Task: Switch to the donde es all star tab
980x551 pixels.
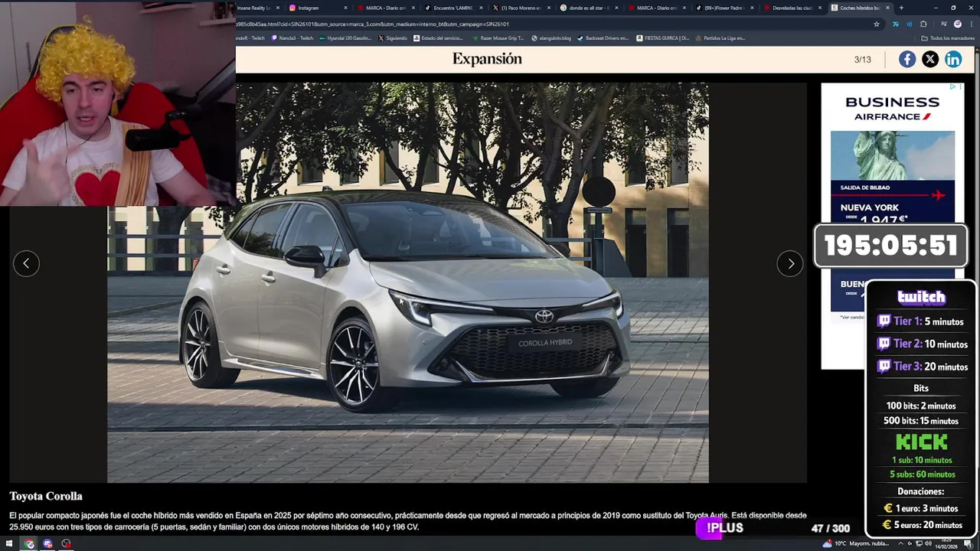Action: coord(588,8)
